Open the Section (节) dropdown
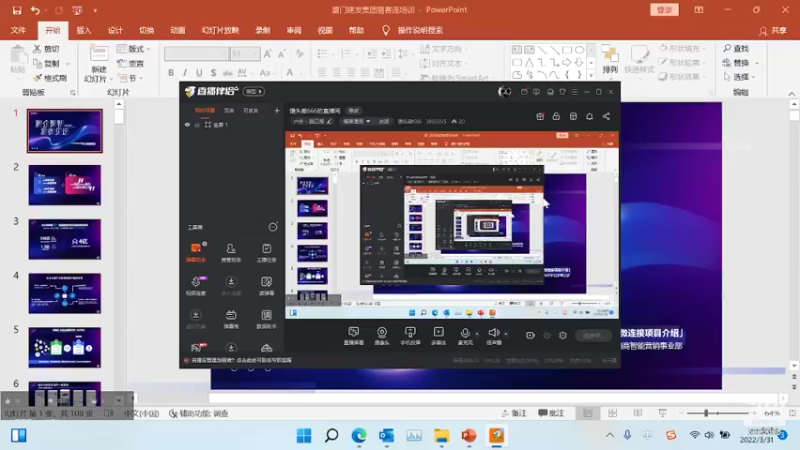The image size is (800, 450). click(130, 78)
